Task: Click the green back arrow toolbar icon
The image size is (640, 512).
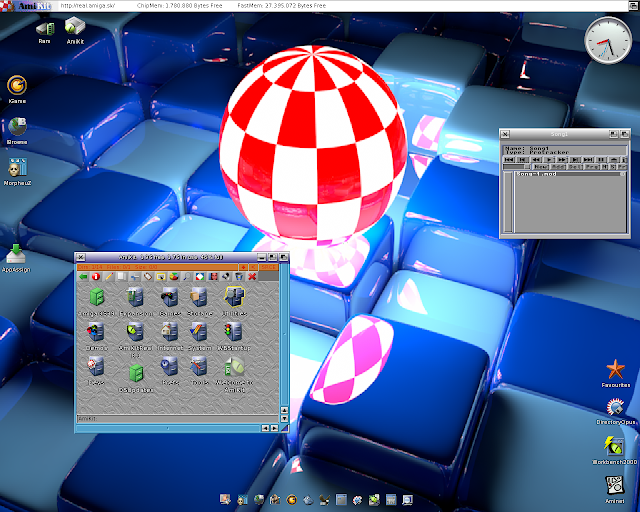Action: pos(83,277)
